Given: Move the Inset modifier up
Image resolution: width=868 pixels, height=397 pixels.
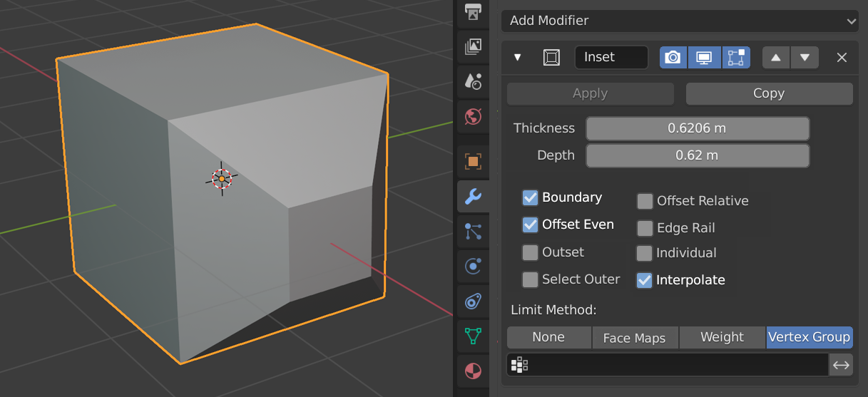Looking at the screenshot, I should tap(776, 58).
